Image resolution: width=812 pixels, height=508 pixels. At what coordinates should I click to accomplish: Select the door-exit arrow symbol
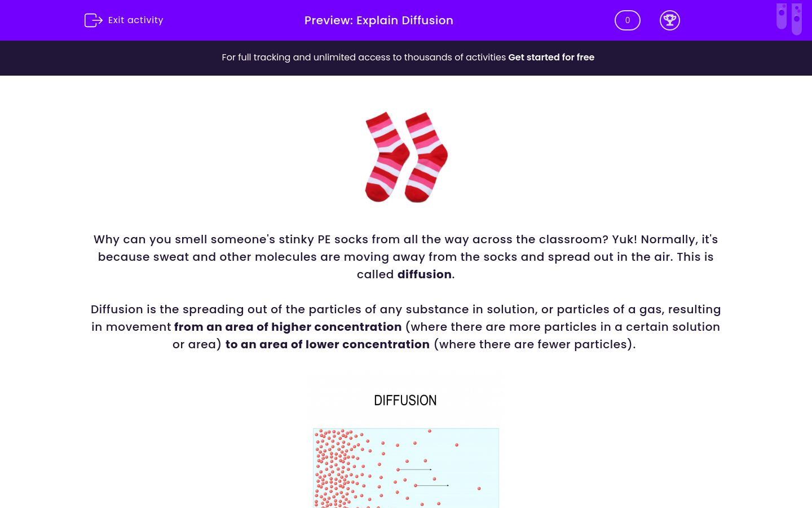(94, 20)
